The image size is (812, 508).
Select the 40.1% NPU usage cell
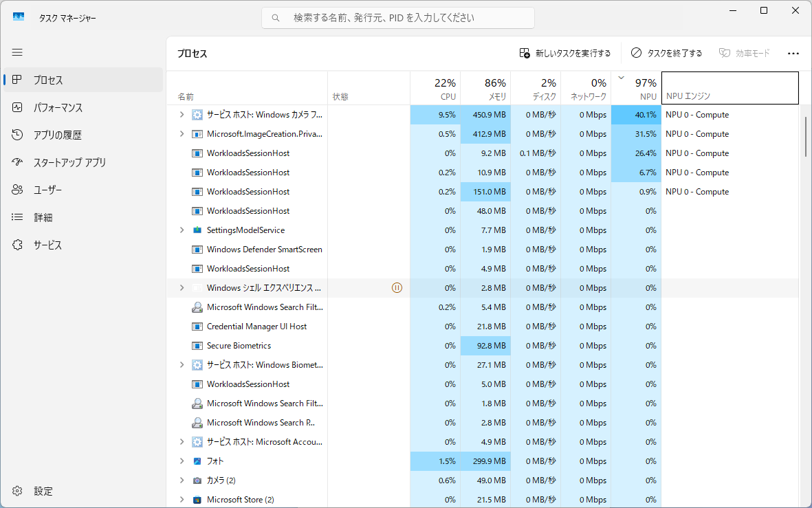tap(636, 114)
